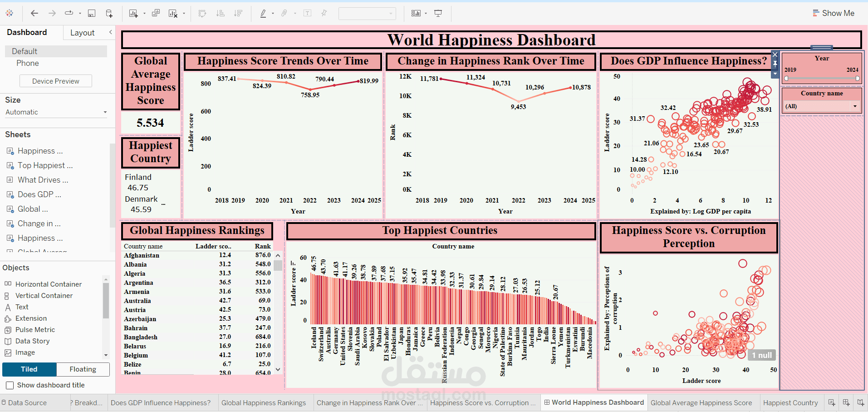Image resolution: width=868 pixels, height=412 pixels.
Task: Toggle the Show mark labels icon
Action: (308, 13)
